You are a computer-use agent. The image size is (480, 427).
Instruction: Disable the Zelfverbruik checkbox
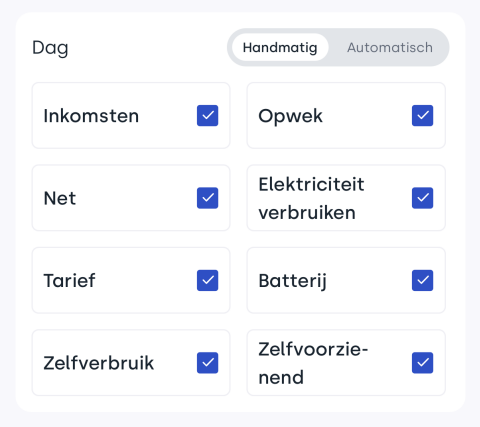pos(207,363)
